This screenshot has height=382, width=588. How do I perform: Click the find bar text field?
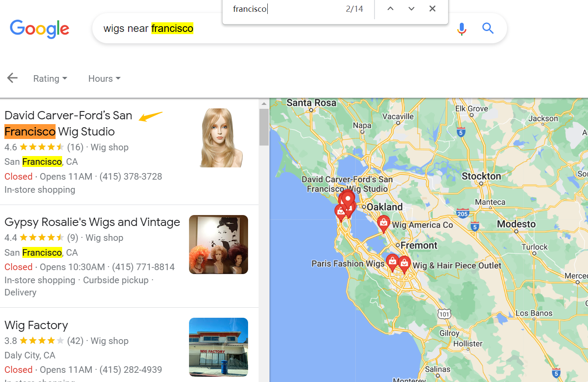pos(284,9)
